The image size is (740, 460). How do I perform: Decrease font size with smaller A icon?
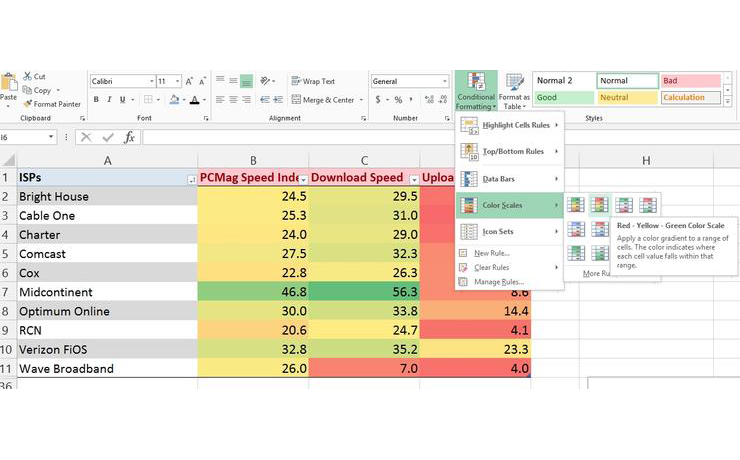coord(202,81)
